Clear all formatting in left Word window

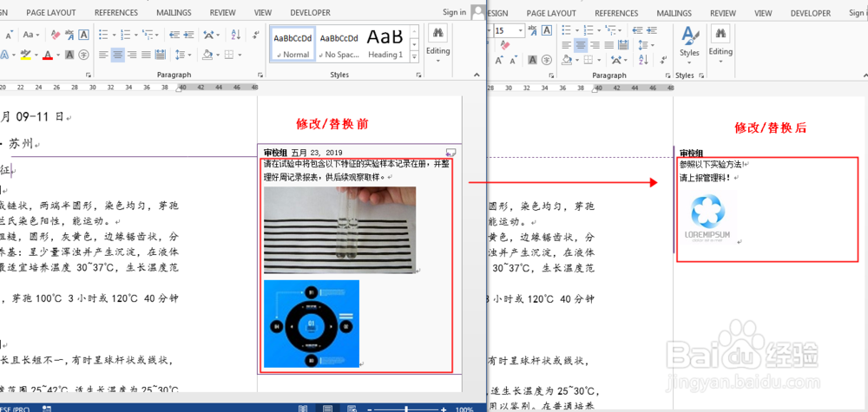coord(56,35)
